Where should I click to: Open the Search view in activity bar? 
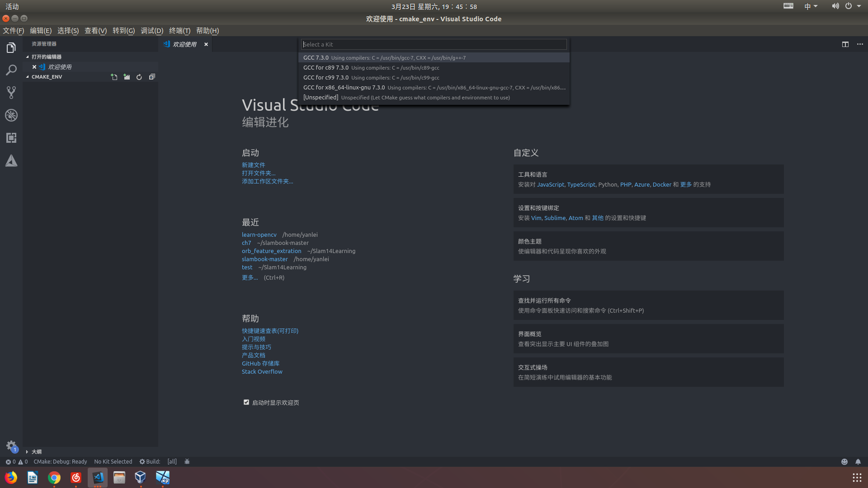pos(11,70)
